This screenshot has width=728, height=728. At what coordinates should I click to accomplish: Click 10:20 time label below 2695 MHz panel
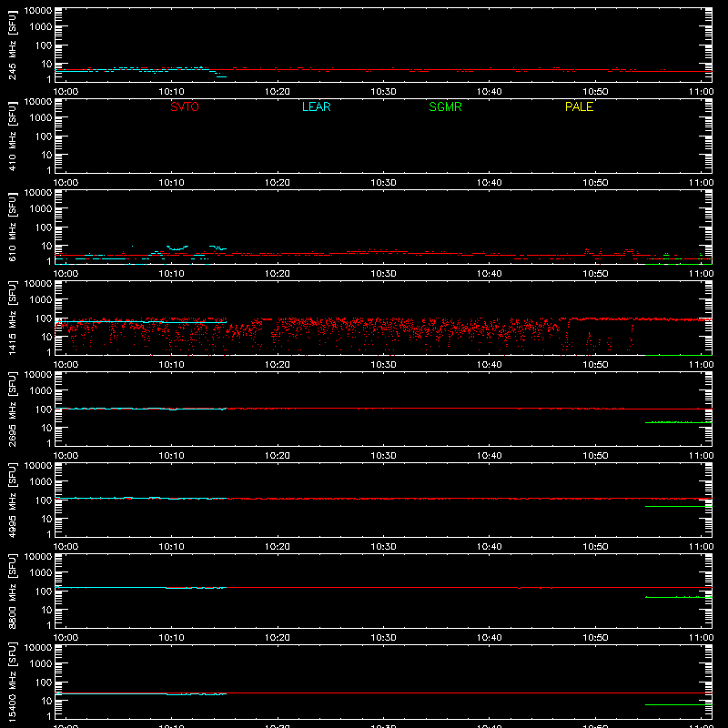point(278,456)
